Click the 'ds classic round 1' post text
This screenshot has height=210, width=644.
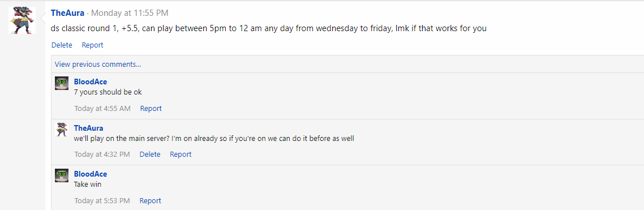pos(269,29)
